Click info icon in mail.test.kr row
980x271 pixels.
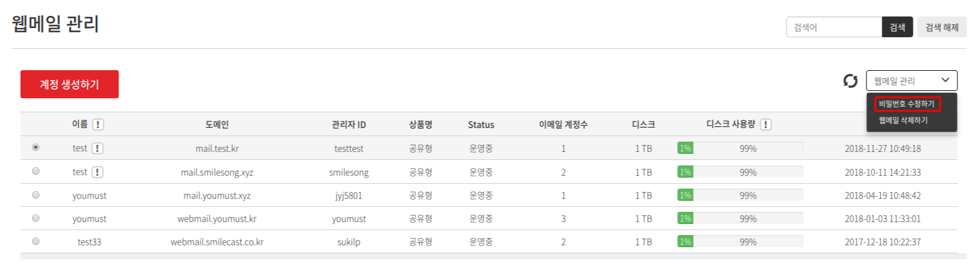coord(97,148)
